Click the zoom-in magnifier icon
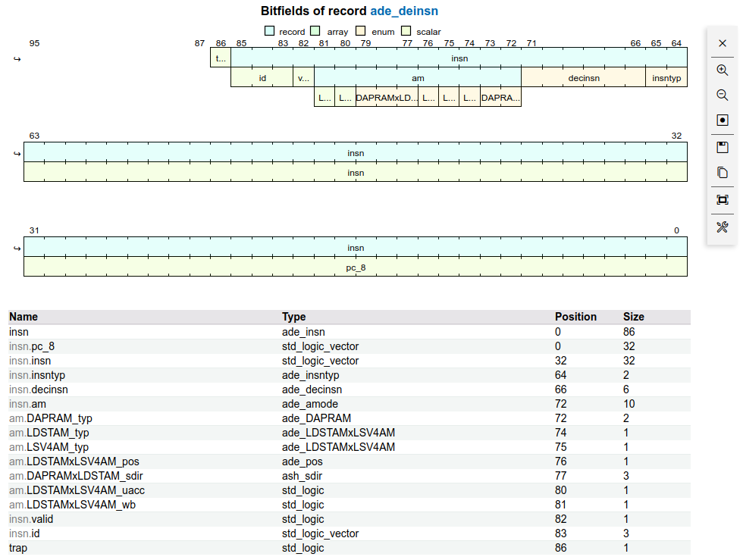Viewport: 743px width, 560px height. (x=722, y=69)
